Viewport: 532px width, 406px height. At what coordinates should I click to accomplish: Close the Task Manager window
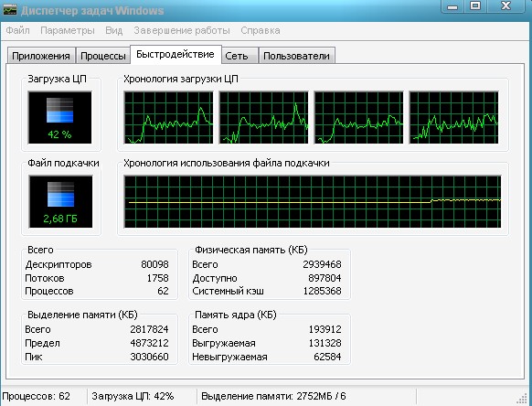click(505, 6)
